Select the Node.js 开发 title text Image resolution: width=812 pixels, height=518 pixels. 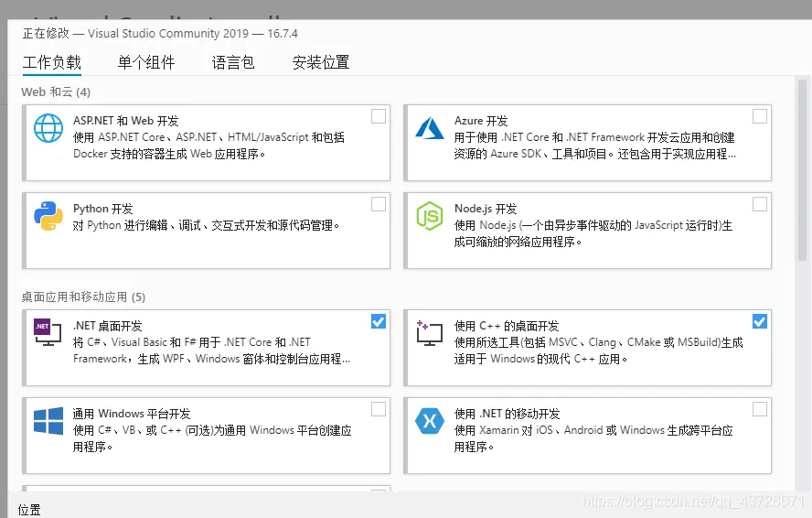486,209
